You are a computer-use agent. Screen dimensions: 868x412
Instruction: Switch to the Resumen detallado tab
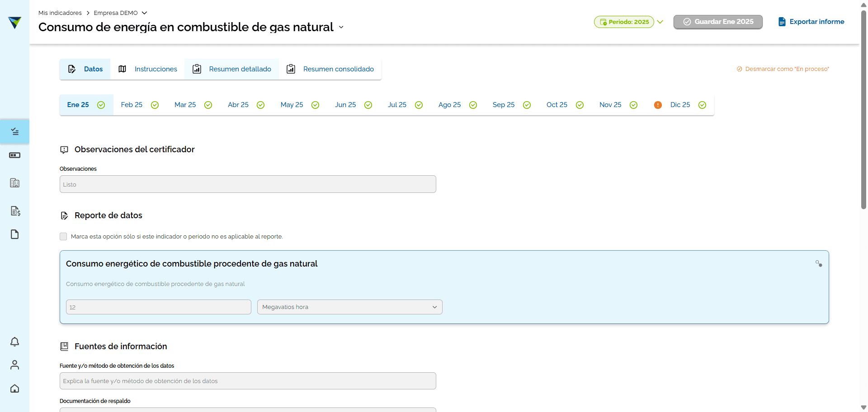pos(231,69)
